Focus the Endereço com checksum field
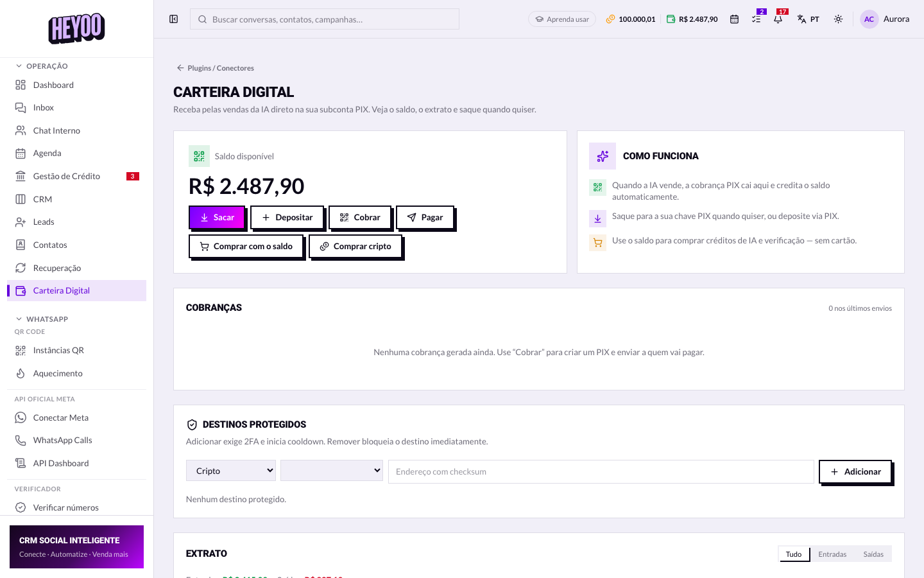 pyautogui.click(x=601, y=471)
